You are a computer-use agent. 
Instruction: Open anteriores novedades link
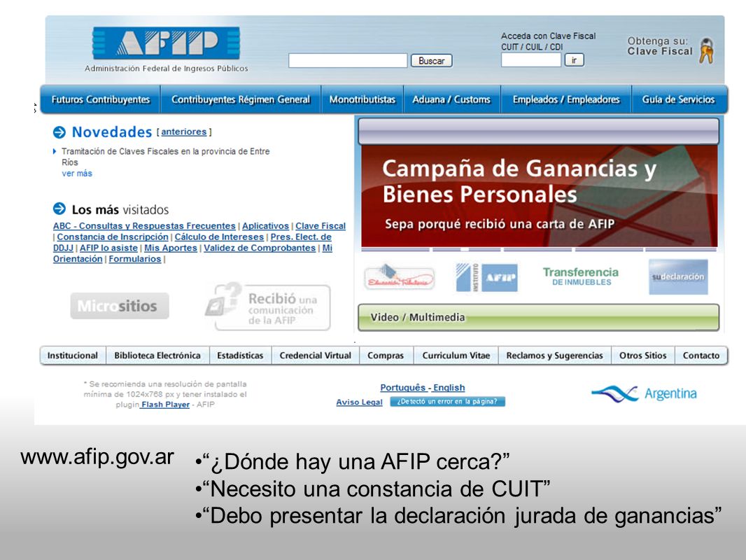tap(183, 132)
